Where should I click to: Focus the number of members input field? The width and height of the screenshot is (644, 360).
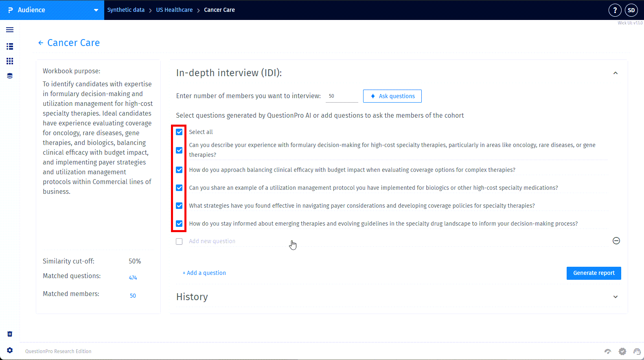click(342, 96)
